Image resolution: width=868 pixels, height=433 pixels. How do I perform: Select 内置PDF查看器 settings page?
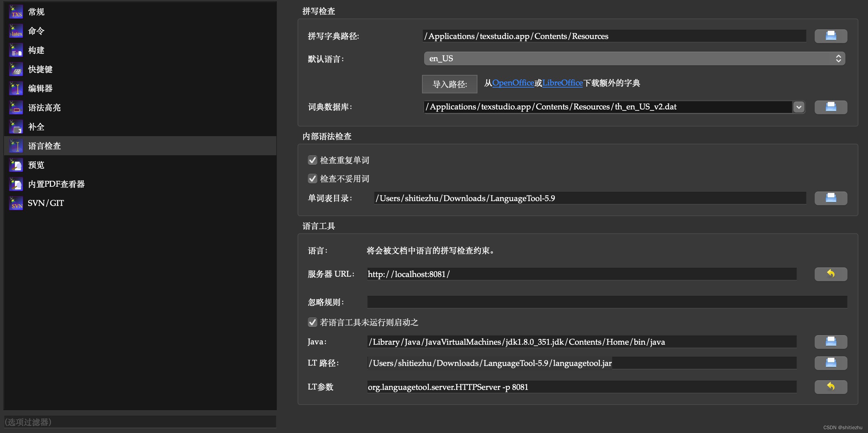[x=56, y=184]
